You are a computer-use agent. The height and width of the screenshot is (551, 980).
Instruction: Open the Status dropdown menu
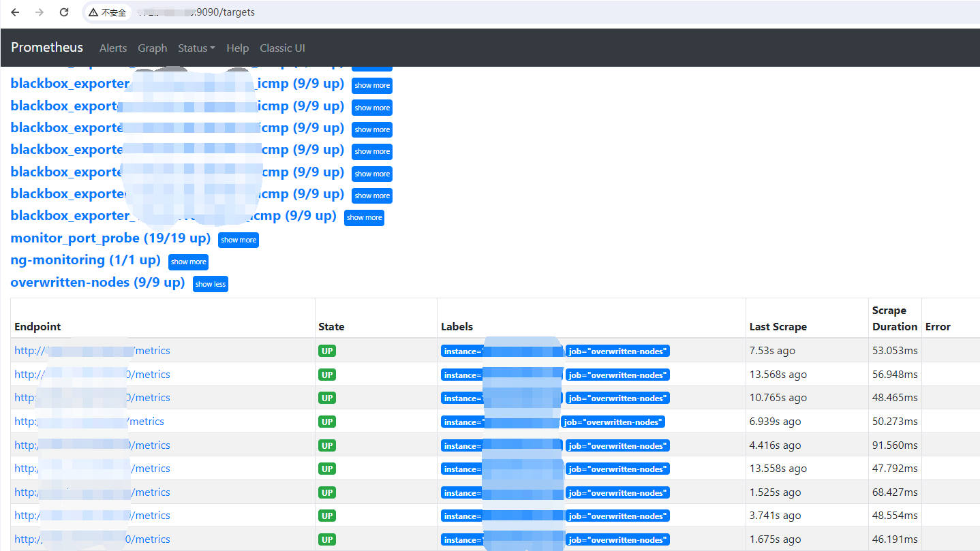[x=196, y=48]
